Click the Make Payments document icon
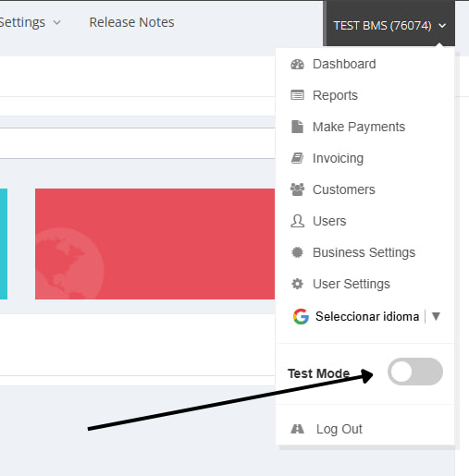 297,127
